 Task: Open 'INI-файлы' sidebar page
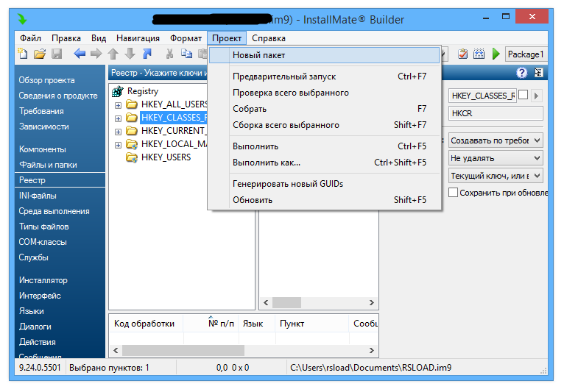[x=38, y=196]
